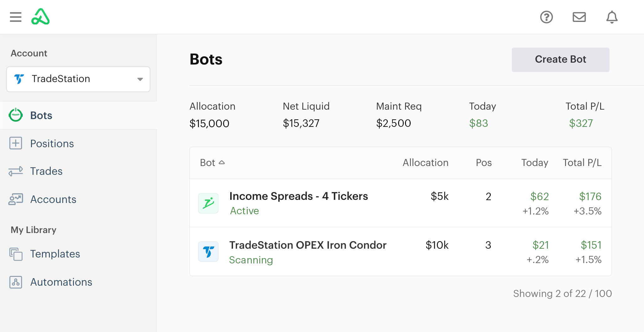Click the $5k allocation cell
Screen dimensions: 644x332
pos(439,196)
